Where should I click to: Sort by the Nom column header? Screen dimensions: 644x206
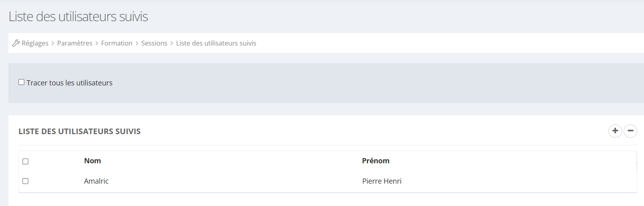(x=92, y=161)
